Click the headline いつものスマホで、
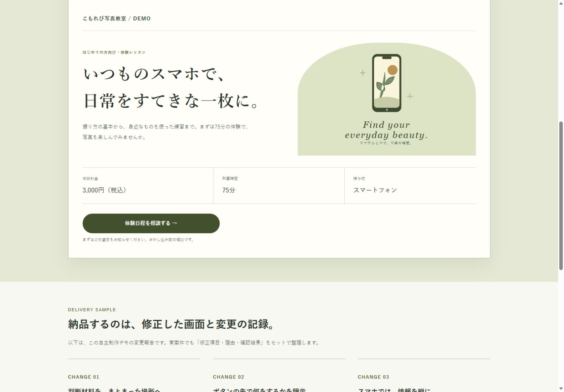Viewport: 564px width, 392px height. click(154, 74)
